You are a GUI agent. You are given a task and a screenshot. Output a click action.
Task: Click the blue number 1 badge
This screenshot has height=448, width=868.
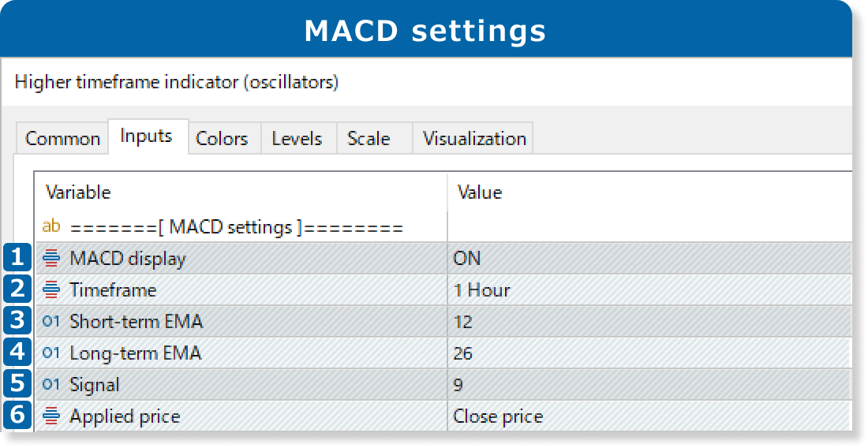coord(17,259)
